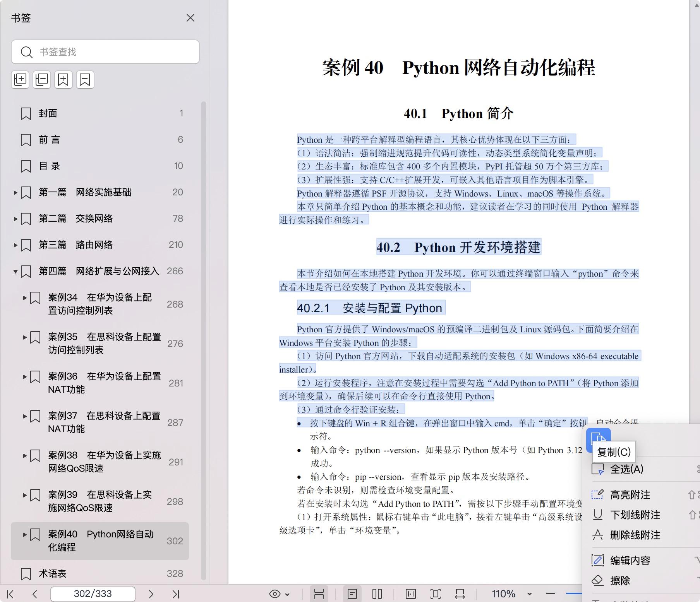Expand 案例34 bookmark entry
Image resolution: width=700 pixels, height=602 pixels.
[25, 298]
